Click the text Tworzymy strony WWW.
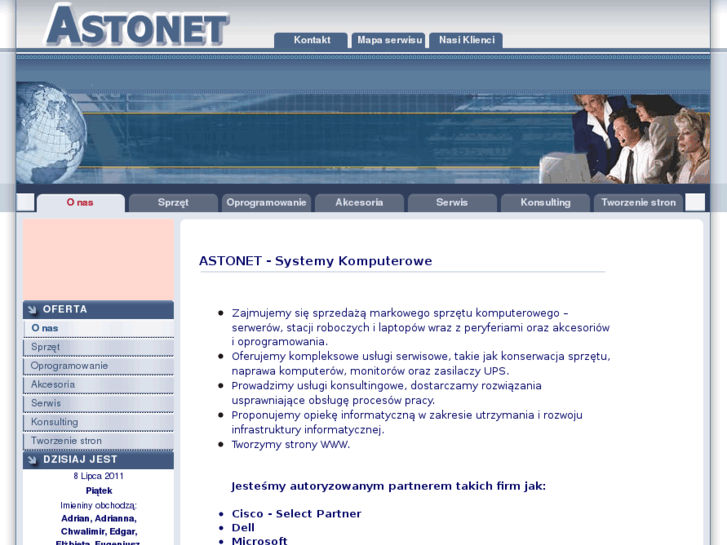The width and height of the screenshot is (727, 545). click(291, 445)
